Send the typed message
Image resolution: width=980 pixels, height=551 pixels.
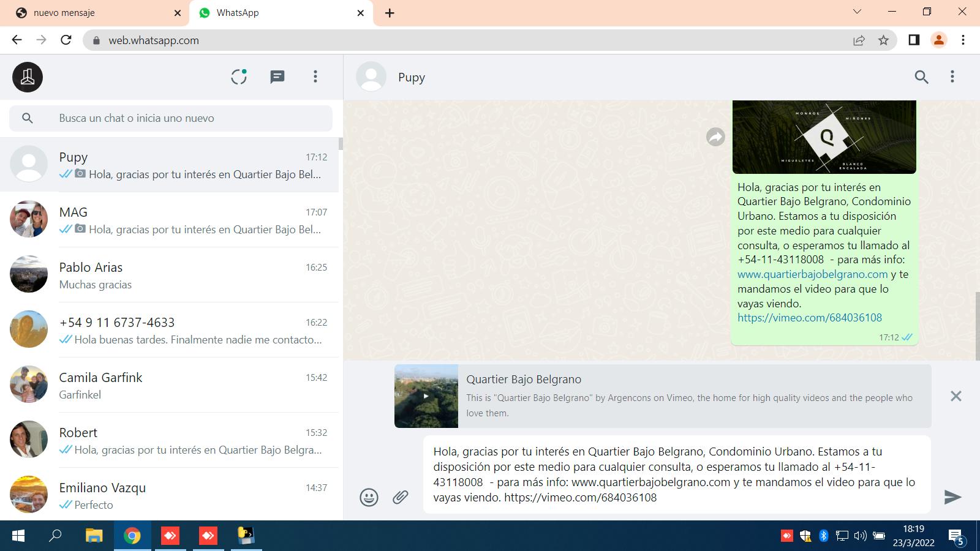click(952, 497)
